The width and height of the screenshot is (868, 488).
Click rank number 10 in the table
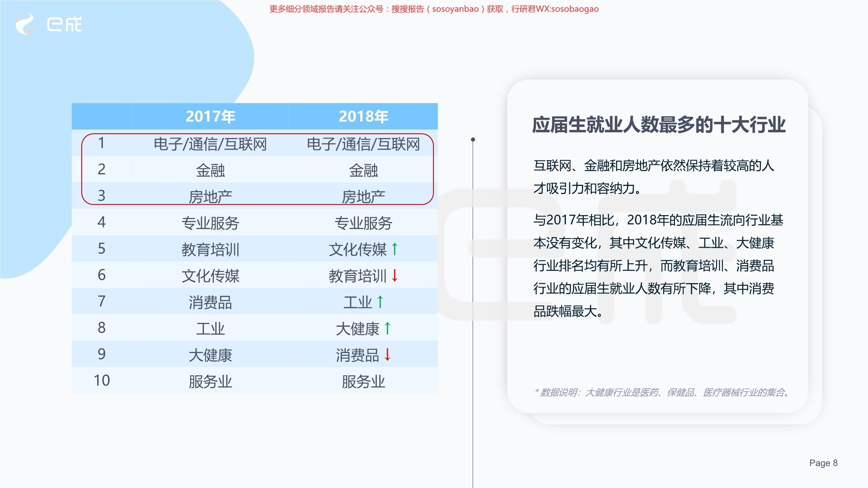102,381
